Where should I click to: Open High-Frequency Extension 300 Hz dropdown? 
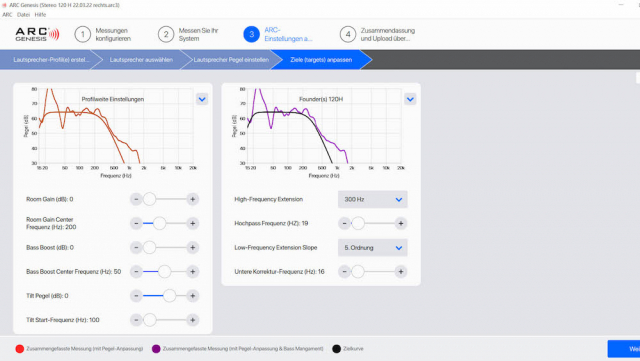(373, 199)
